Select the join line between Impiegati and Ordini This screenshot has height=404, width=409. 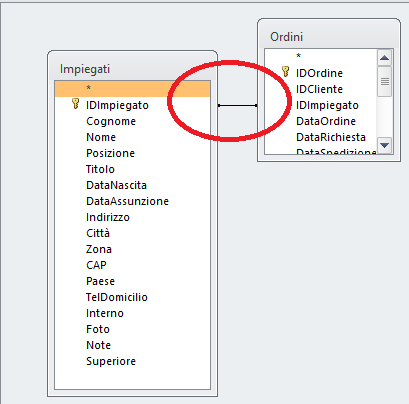(x=237, y=105)
